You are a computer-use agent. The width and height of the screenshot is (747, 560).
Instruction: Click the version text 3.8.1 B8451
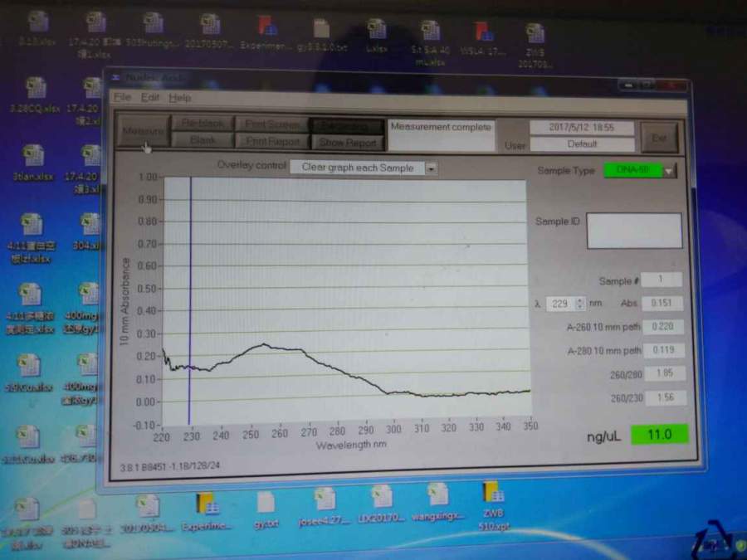(169, 466)
